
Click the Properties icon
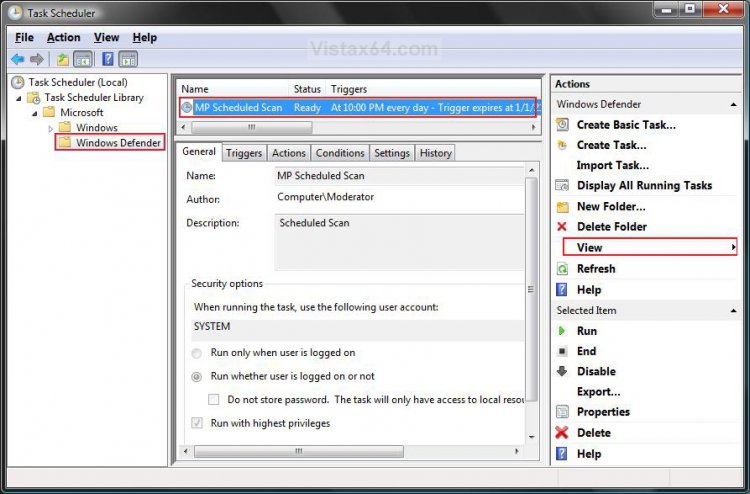coord(562,412)
